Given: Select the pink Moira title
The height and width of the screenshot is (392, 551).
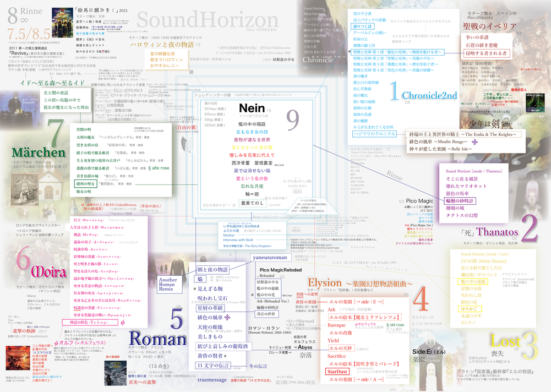Looking at the screenshot, I should tap(48, 272).
